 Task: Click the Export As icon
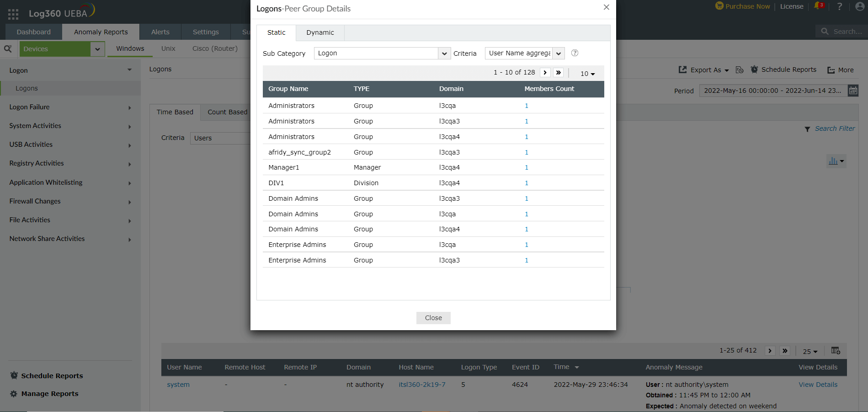(682, 70)
